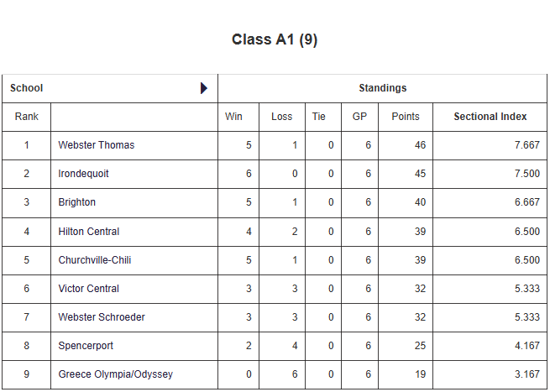This screenshot has width=550, height=392.
Task: Open the Irondequoit team entry
Action: (x=83, y=174)
